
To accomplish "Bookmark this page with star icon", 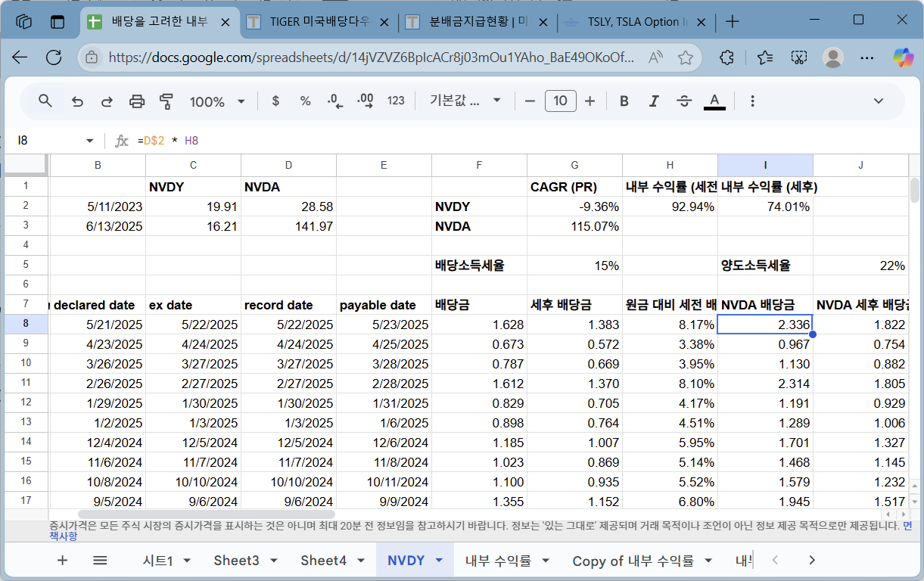I will [x=686, y=57].
